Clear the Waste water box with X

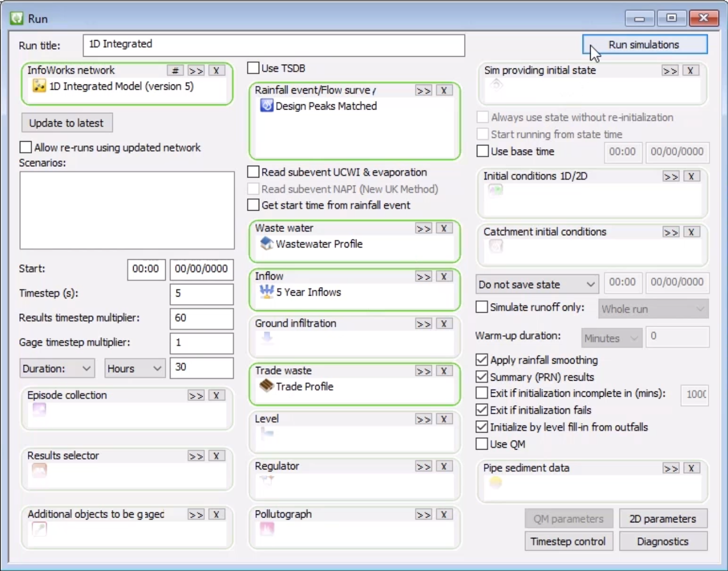(x=444, y=228)
